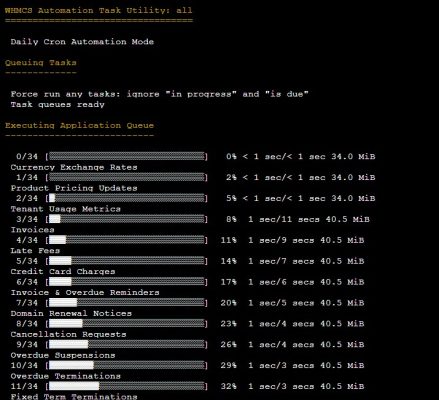Click '34.0 MiB' on the 0/34 row
The image size is (439, 400).
click(353, 156)
